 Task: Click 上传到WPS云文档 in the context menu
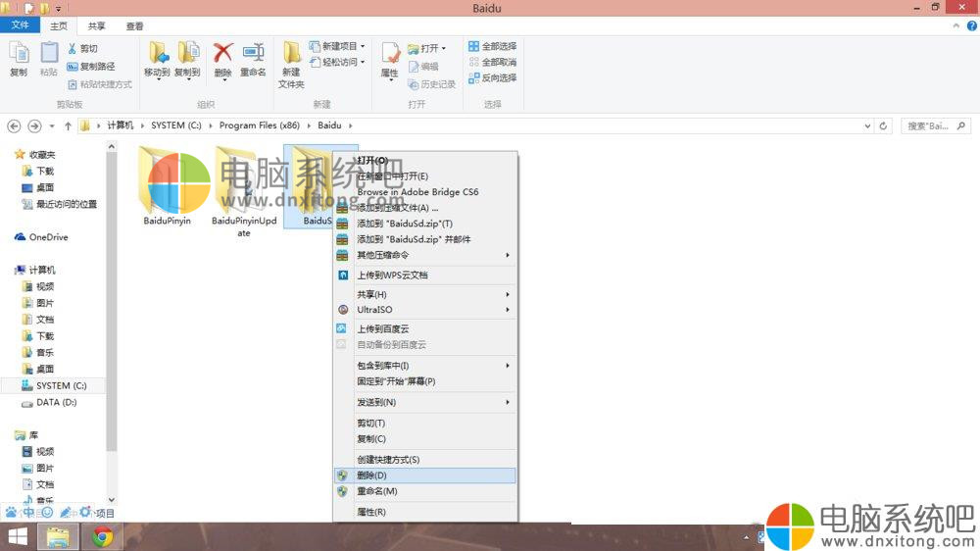click(x=425, y=275)
